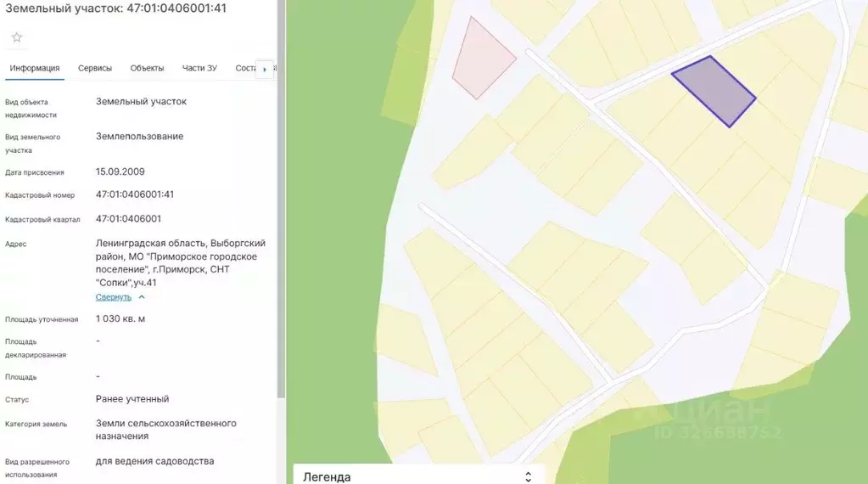Image resolution: width=868 pixels, height=484 pixels.
Task: Expand the Легенда panel arrows
Action: 528,476
